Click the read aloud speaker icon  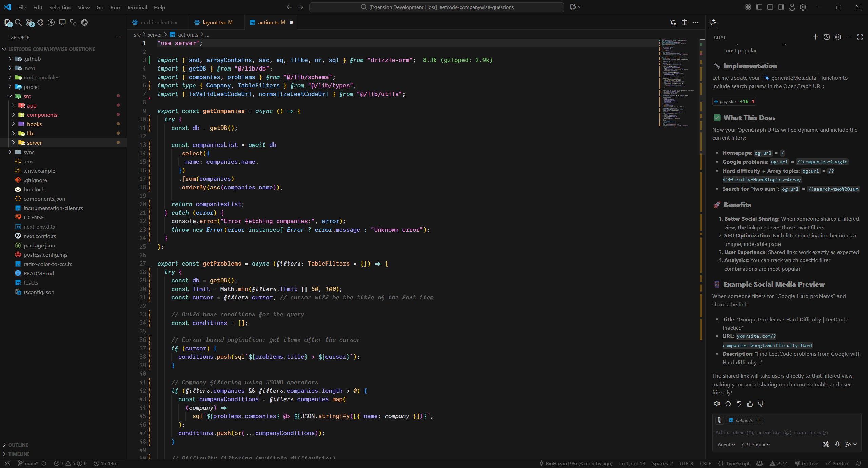coord(717,404)
